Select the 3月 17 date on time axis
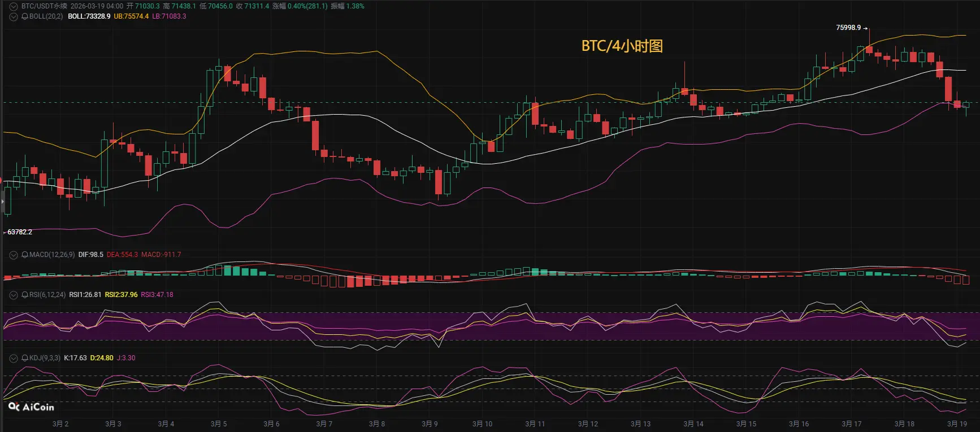980x432 pixels. click(x=852, y=424)
